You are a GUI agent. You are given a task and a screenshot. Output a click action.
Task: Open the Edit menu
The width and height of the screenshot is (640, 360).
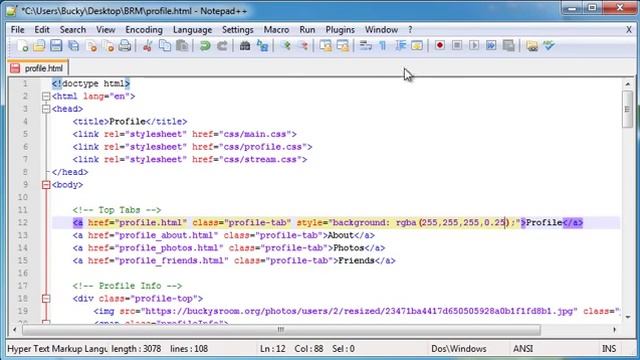[x=42, y=30]
